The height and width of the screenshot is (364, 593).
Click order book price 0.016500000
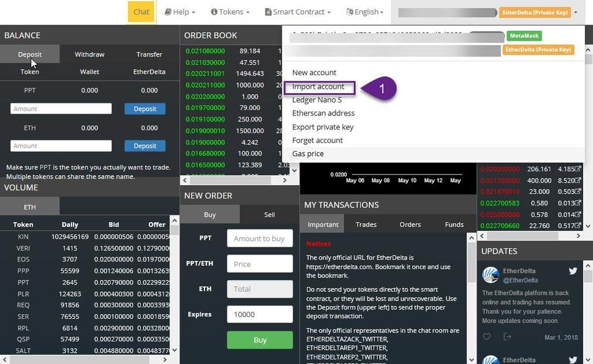(205, 165)
